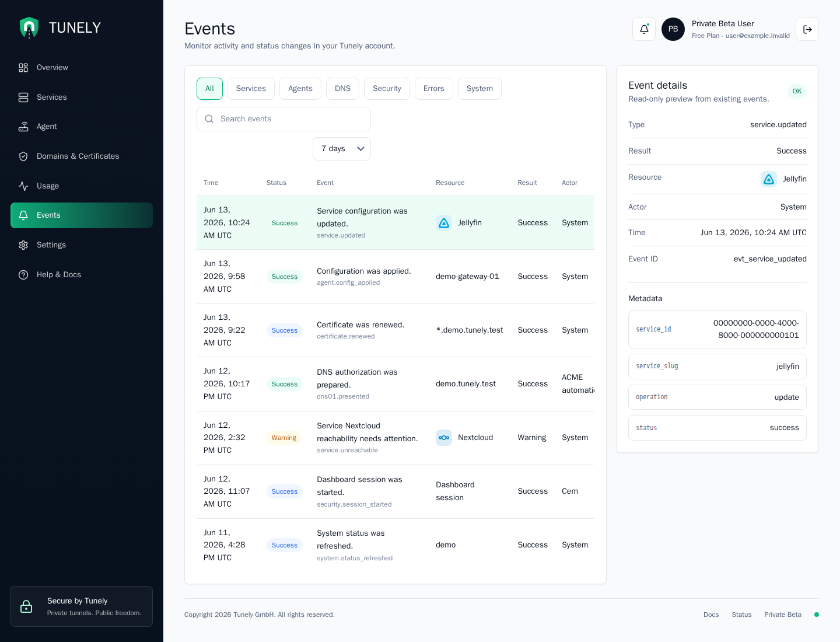Click the operation update metadata row

point(717,397)
